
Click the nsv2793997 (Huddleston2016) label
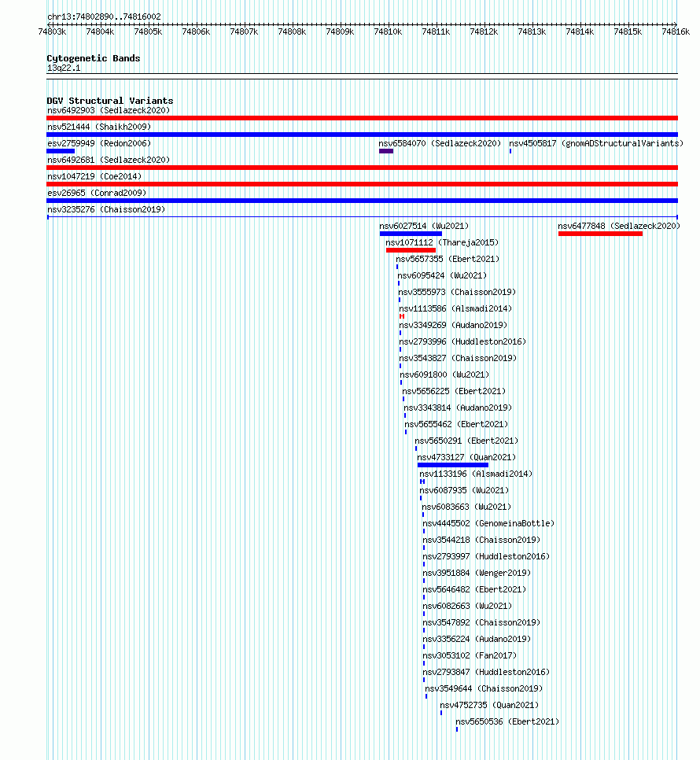[486, 556]
